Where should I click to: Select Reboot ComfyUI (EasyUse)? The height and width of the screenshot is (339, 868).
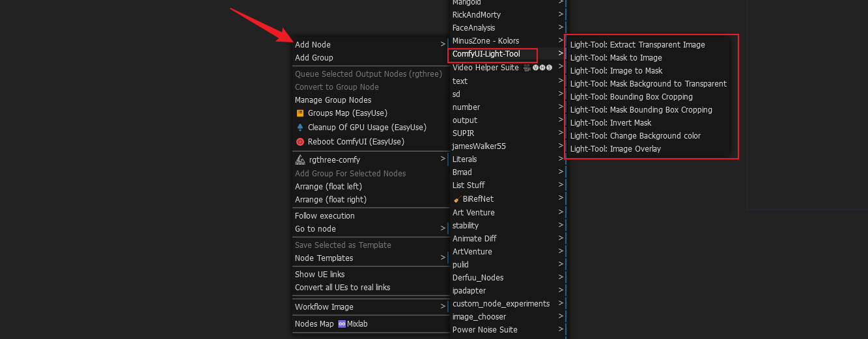(371, 142)
